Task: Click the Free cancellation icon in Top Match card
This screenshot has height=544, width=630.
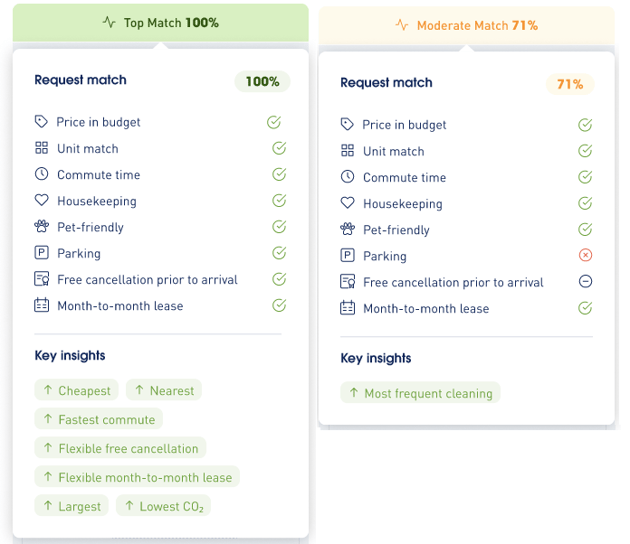Action: (41, 279)
